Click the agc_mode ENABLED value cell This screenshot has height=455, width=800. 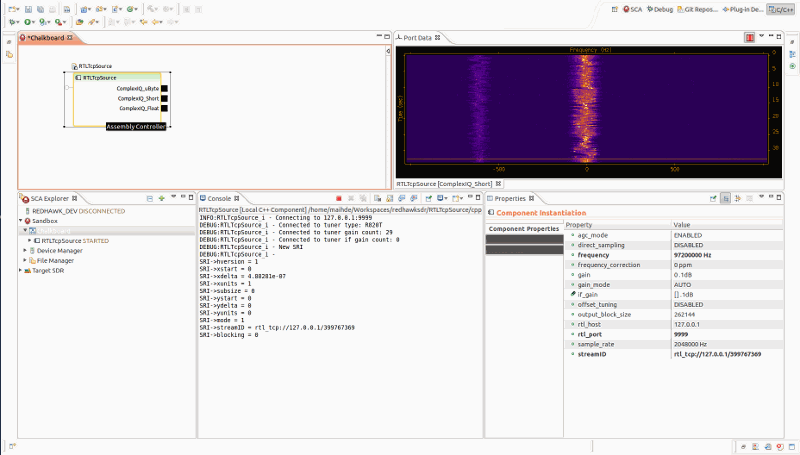690,235
